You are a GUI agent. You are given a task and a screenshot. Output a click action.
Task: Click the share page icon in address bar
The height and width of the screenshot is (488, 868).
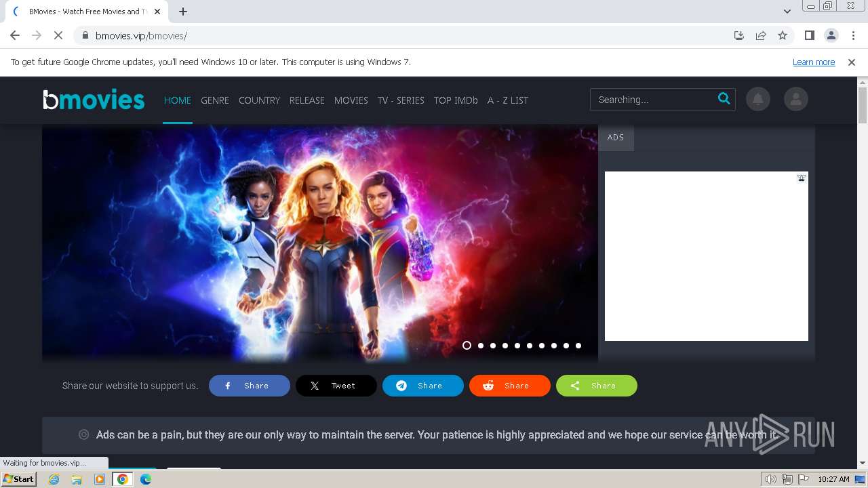click(x=761, y=35)
